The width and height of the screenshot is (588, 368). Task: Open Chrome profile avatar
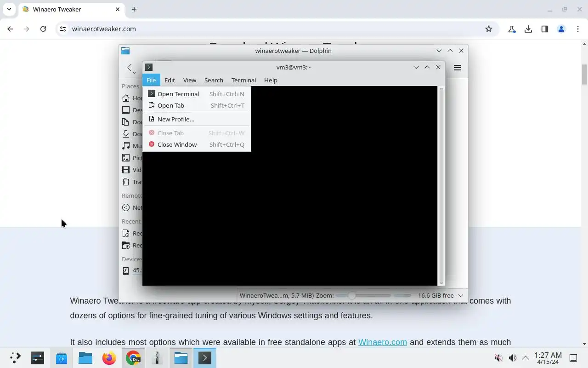point(561,29)
